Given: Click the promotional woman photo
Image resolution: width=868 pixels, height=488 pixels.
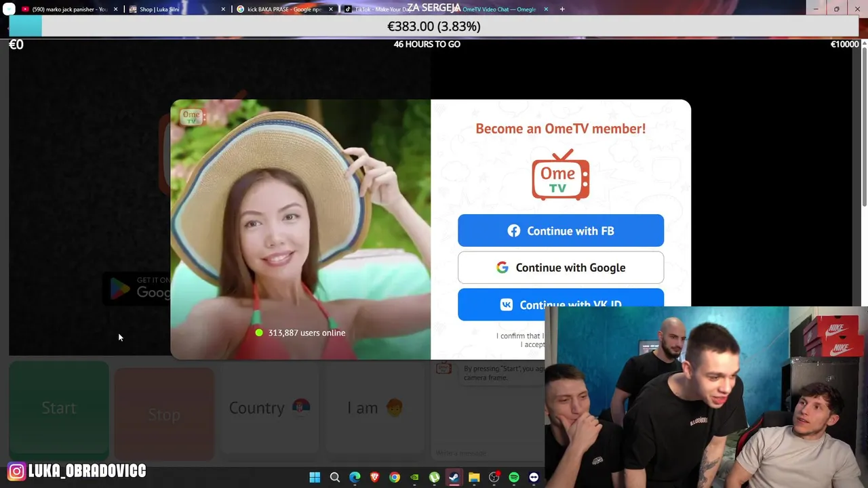Looking at the screenshot, I should point(300,229).
